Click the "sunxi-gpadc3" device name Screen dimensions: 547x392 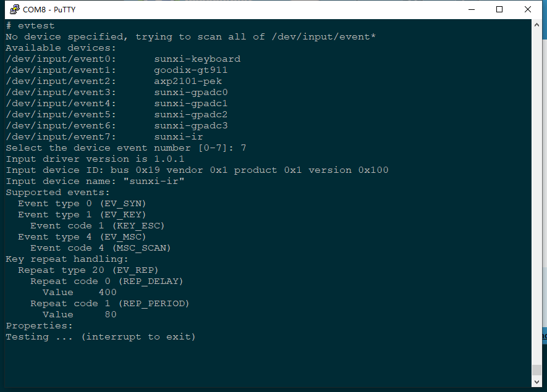coord(191,126)
